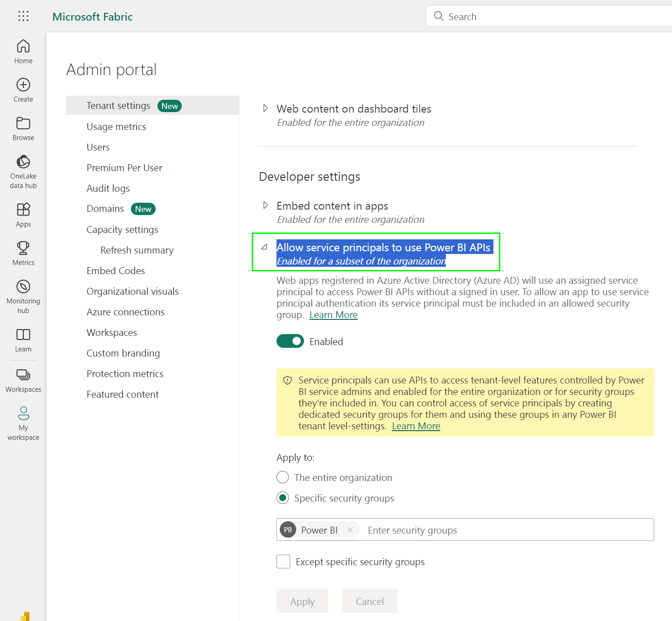Open the Custom branding settings

tap(123, 353)
